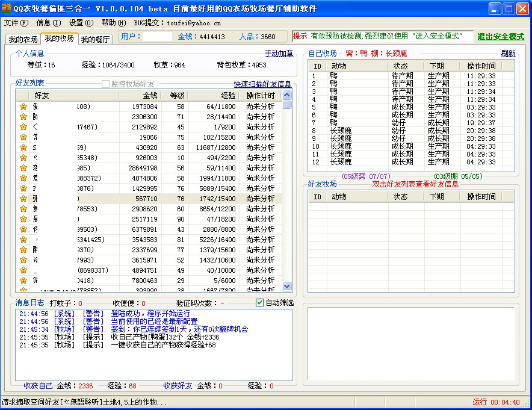Open the 设置(O) menu
Viewport: 532px width, 410px height.
[81, 23]
